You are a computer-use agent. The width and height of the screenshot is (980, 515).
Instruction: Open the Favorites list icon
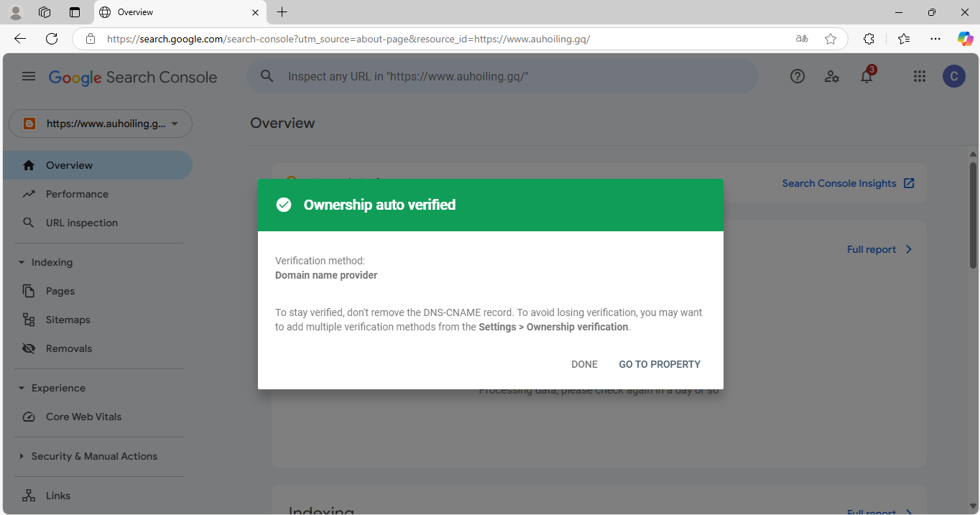pos(904,39)
